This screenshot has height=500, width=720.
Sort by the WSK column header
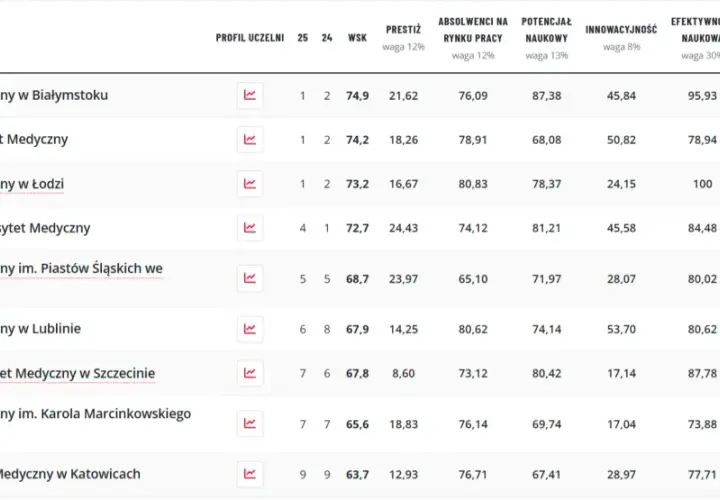point(357,38)
